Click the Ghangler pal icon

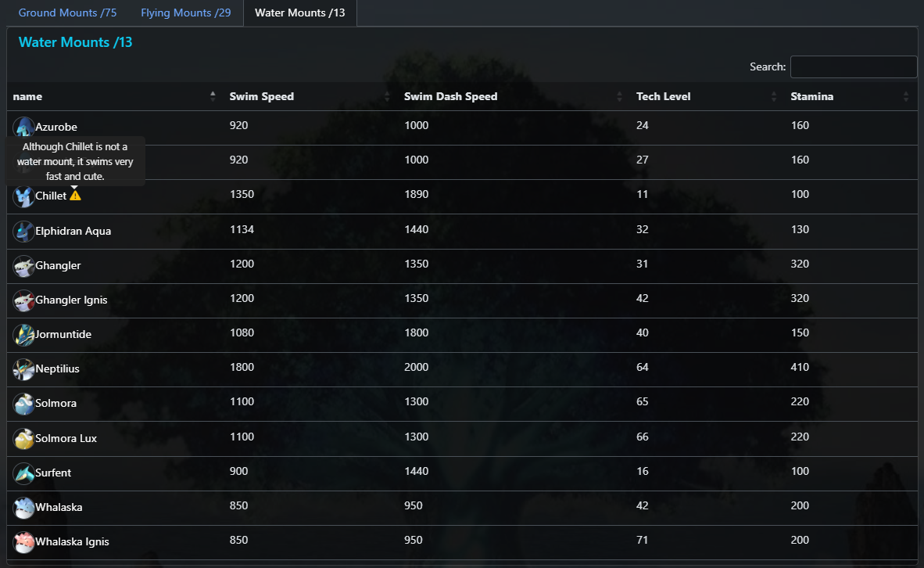23,266
